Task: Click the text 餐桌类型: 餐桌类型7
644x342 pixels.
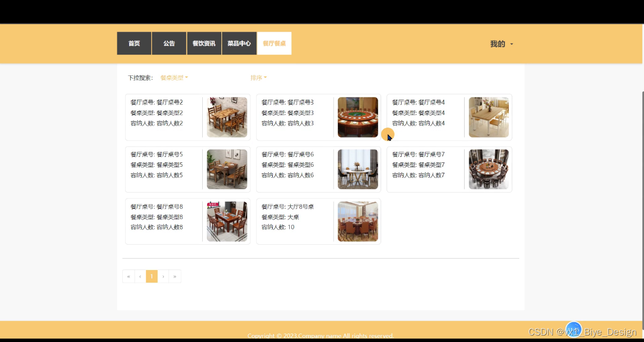Action: 418,165
